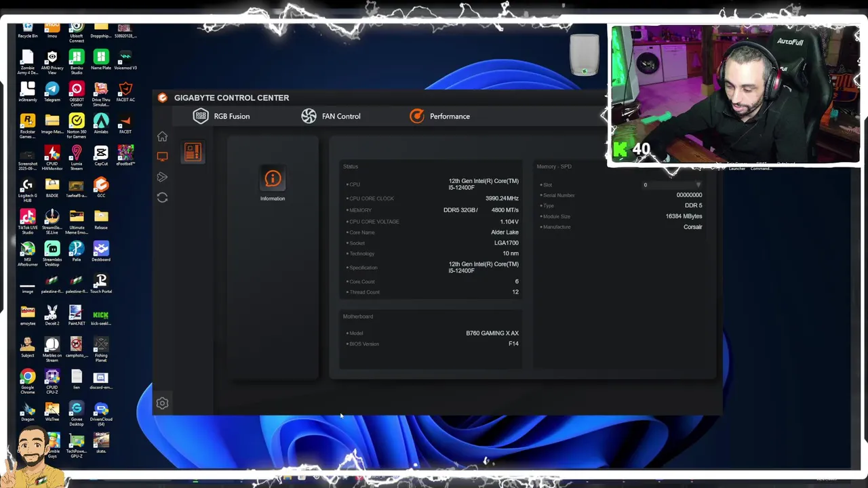Open Ubisoft Connect desktop shortcut
This screenshot has width=868, height=488.
77,33
